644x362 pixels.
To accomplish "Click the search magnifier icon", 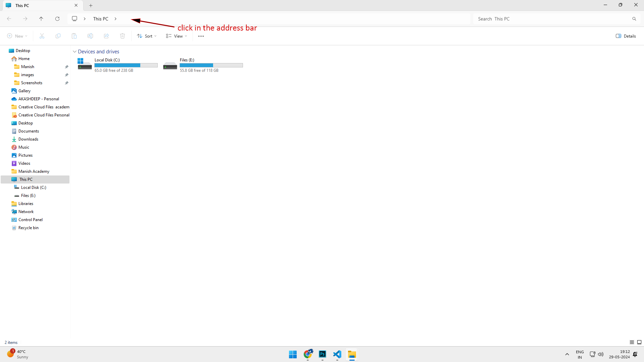I will coord(634,19).
